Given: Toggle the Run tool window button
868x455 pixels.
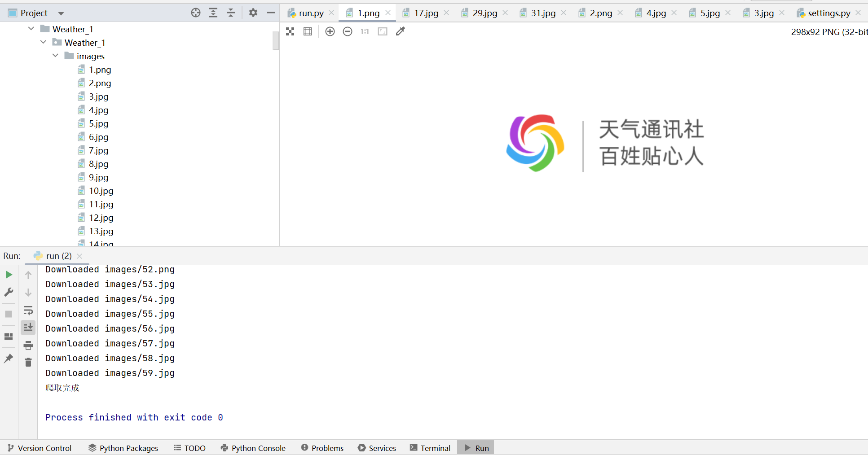Looking at the screenshot, I should click(476, 448).
